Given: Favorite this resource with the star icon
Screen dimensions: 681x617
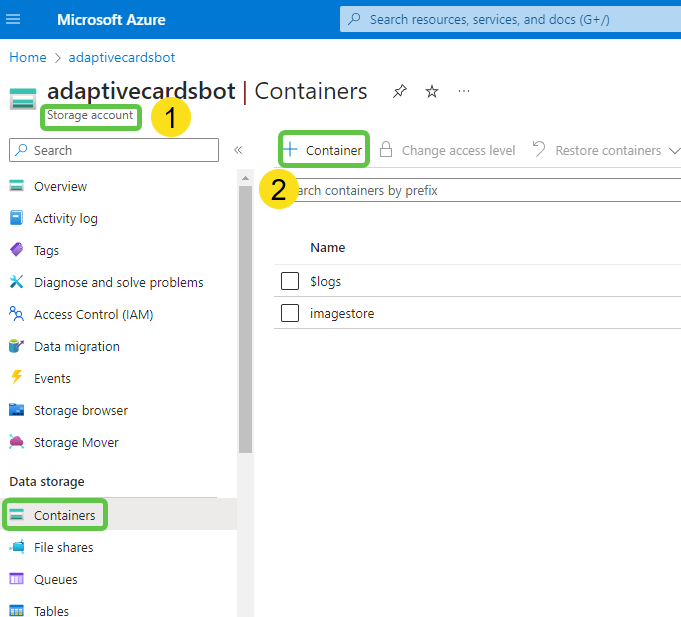Looking at the screenshot, I should click(x=432, y=92).
